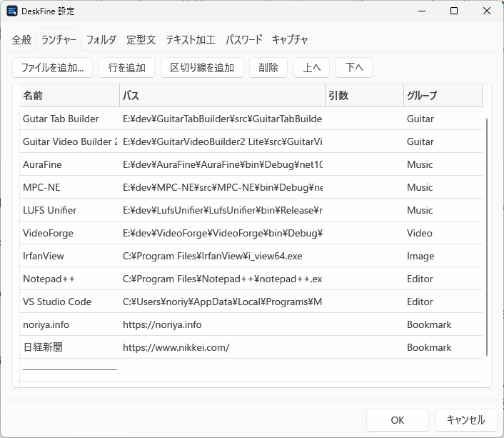Click Guitar group of Gutar Tab Builder row
Screen dimensions: 504x438
[443, 119]
